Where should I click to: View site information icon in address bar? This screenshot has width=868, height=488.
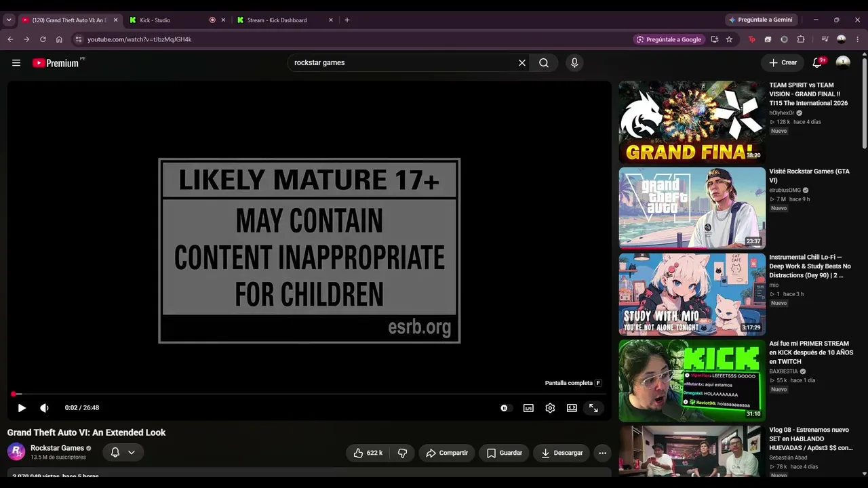pos(79,39)
